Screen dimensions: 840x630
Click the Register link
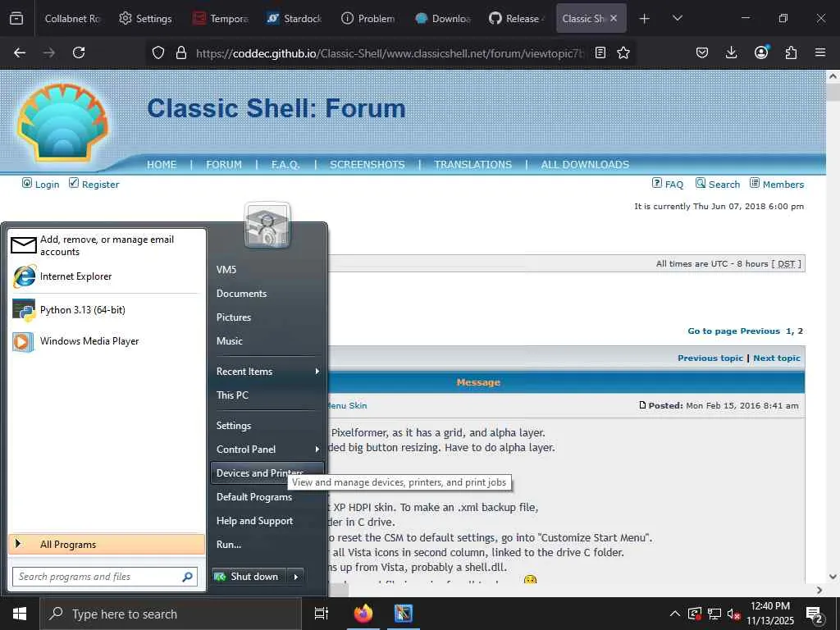click(x=100, y=185)
